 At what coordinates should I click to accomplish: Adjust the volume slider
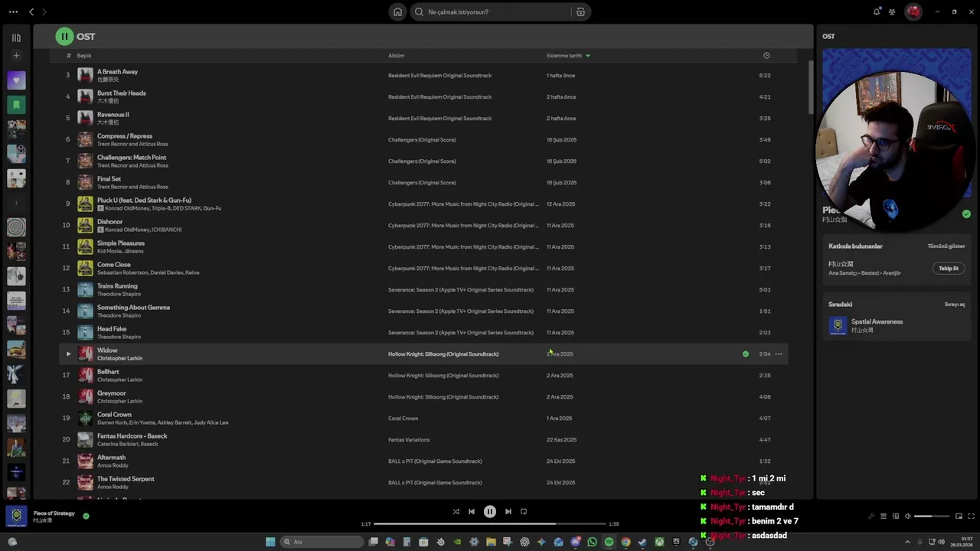[x=933, y=516]
